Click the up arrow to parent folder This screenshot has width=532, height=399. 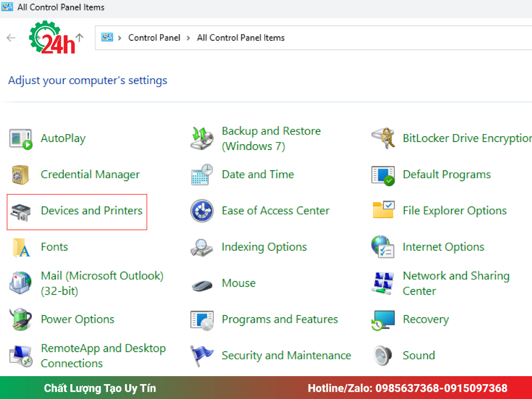tap(79, 38)
